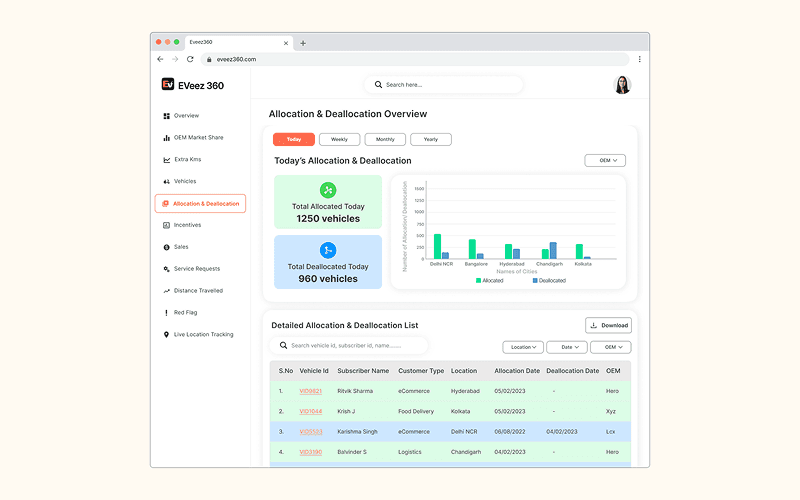Viewport: 800px width, 500px height.
Task: Click the Subscriber Name column header
Action: pos(363,371)
